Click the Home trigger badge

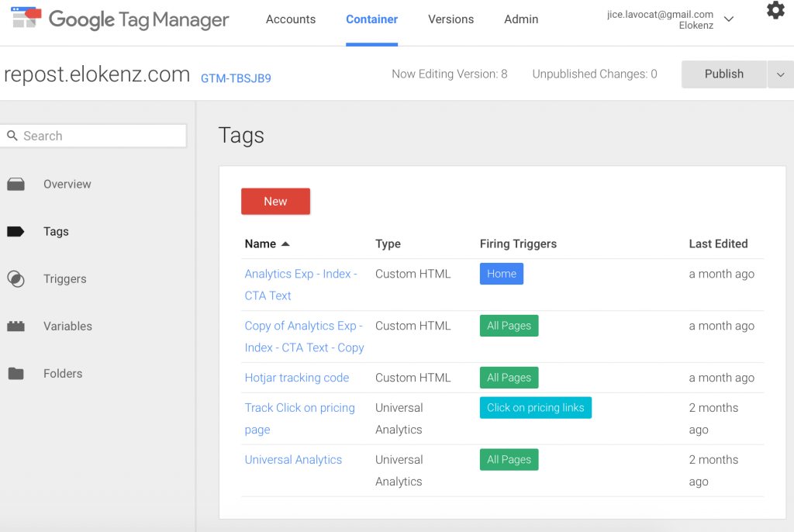[x=502, y=274]
